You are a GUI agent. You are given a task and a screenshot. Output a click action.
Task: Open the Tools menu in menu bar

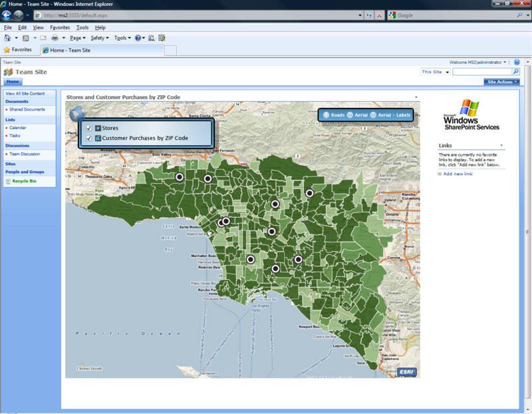pyautogui.click(x=82, y=27)
